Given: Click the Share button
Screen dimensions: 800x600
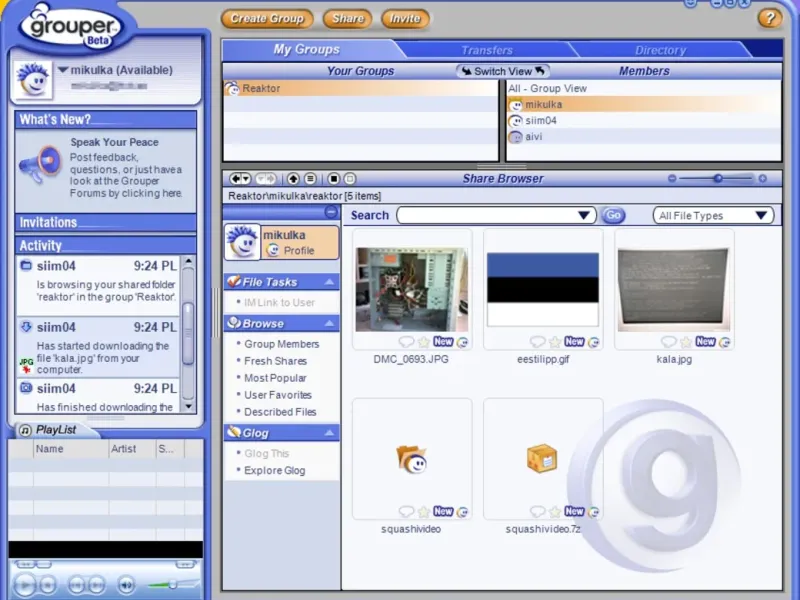Looking at the screenshot, I should [347, 19].
